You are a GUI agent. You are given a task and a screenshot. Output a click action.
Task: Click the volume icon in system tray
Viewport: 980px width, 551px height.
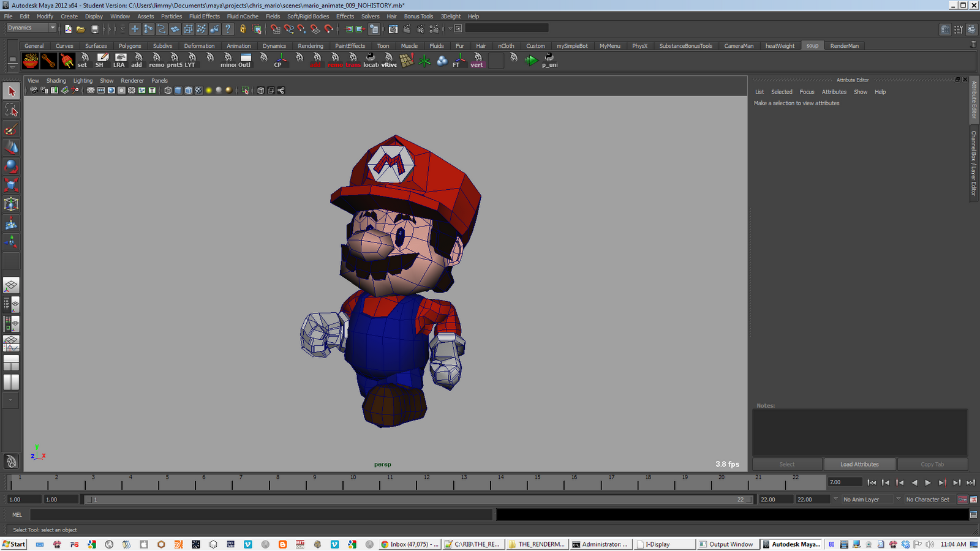click(930, 544)
